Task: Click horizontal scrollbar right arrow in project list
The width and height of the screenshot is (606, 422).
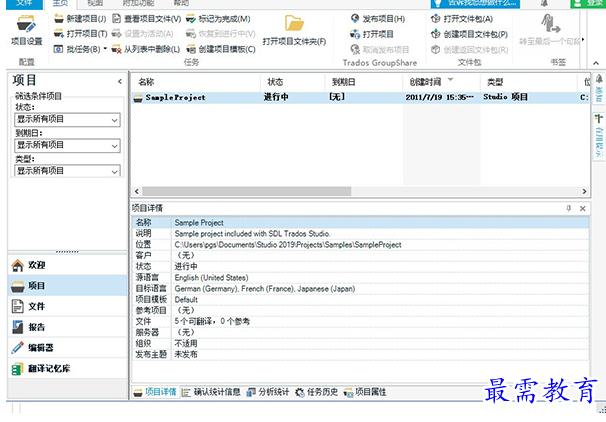Action: tap(584, 191)
